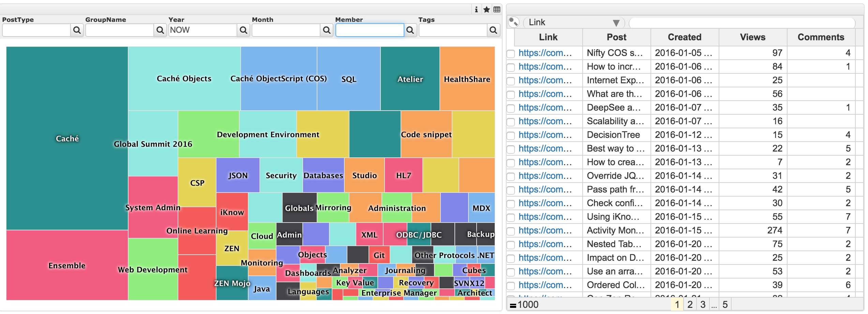Select the Security treemap tile

tap(281, 175)
